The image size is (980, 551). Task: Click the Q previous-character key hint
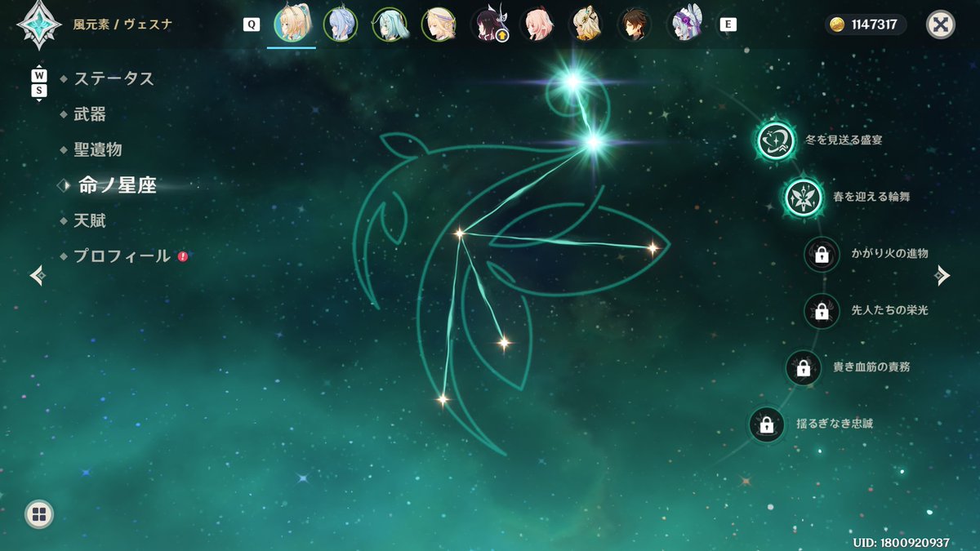252,24
